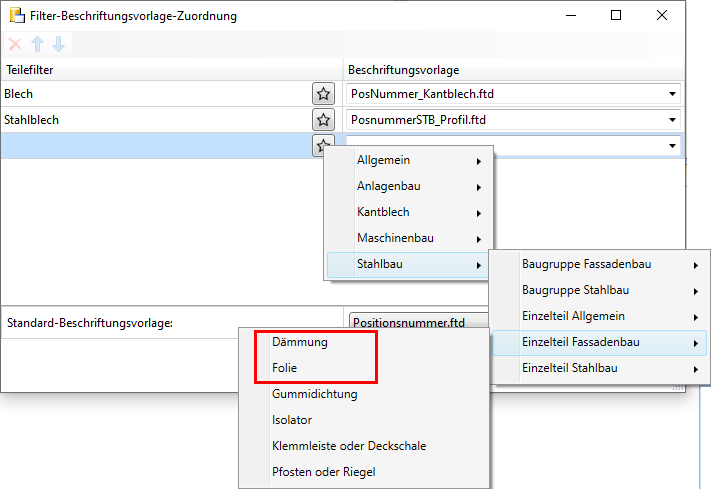Open the Einzelteil Stahlbau submenu
Screen dimensions: 711x489
pyautogui.click(x=599, y=368)
